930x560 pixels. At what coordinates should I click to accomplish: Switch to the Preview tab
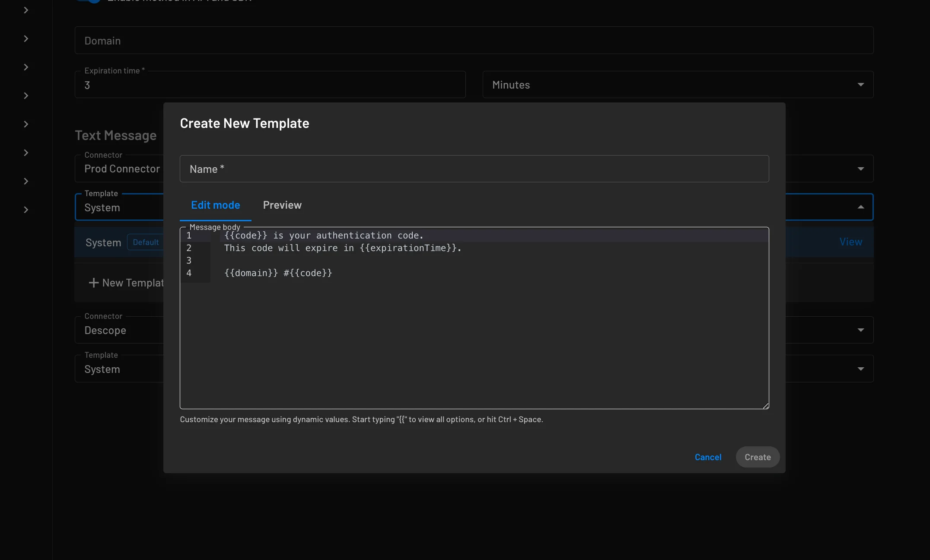pyautogui.click(x=282, y=205)
